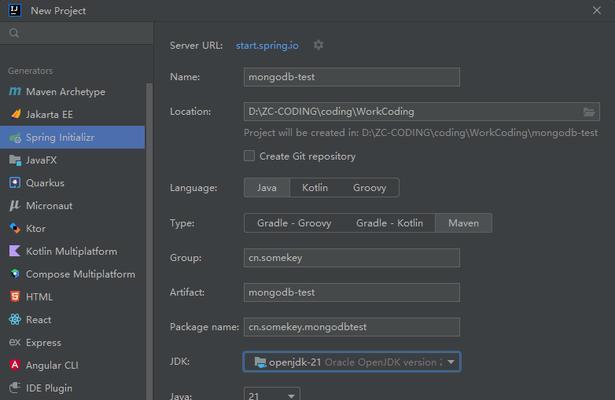This screenshot has width=615, height=400.
Task: Click the IntelliJ IDEA logo icon
Action: 15,10
